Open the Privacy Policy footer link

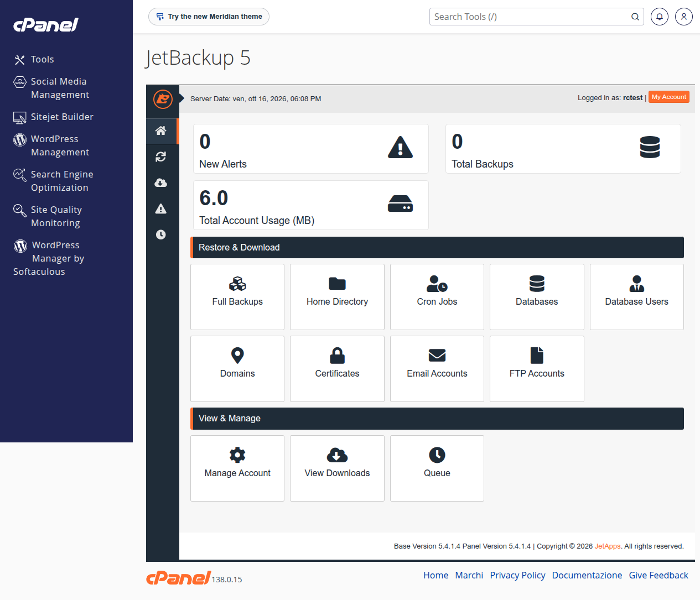[x=517, y=575]
